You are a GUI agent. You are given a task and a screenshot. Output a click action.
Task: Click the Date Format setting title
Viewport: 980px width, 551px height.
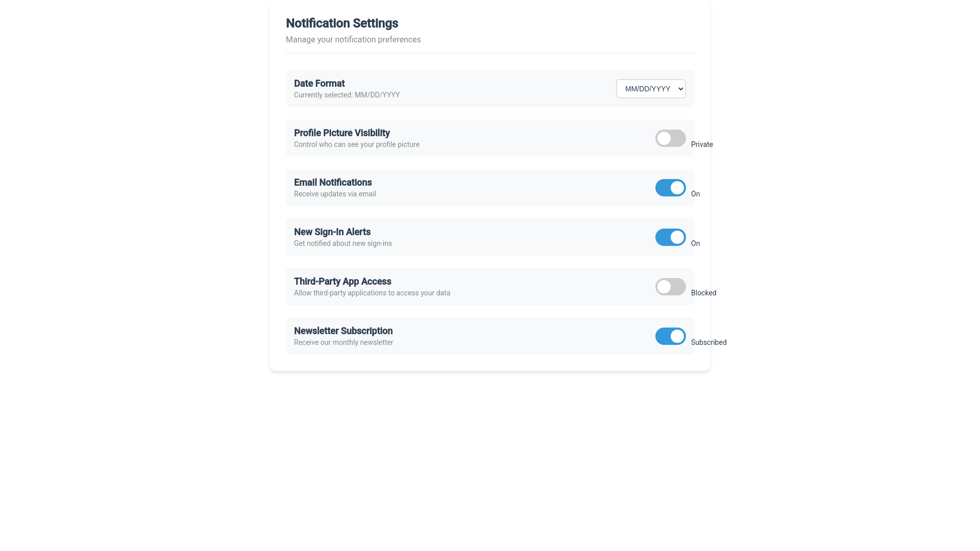319,84
